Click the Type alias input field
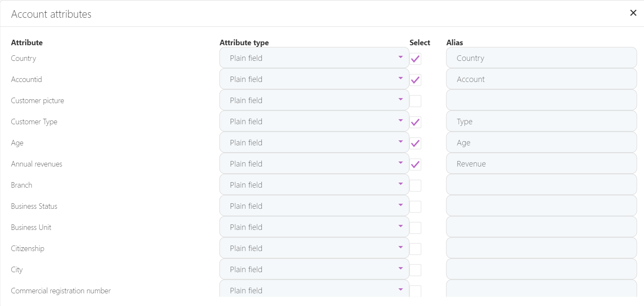The height and width of the screenshot is (306, 644). click(x=541, y=121)
